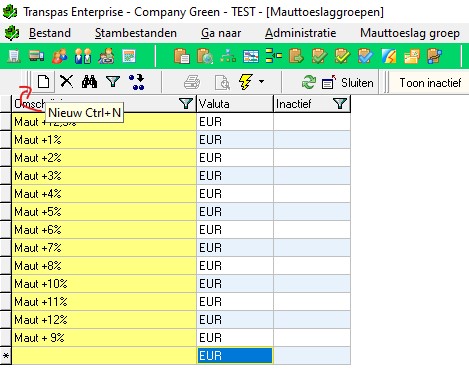Image resolution: width=469 pixels, height=377 pixels.
Task: Select the Maut +4% cell
Action: coord(104,194)
